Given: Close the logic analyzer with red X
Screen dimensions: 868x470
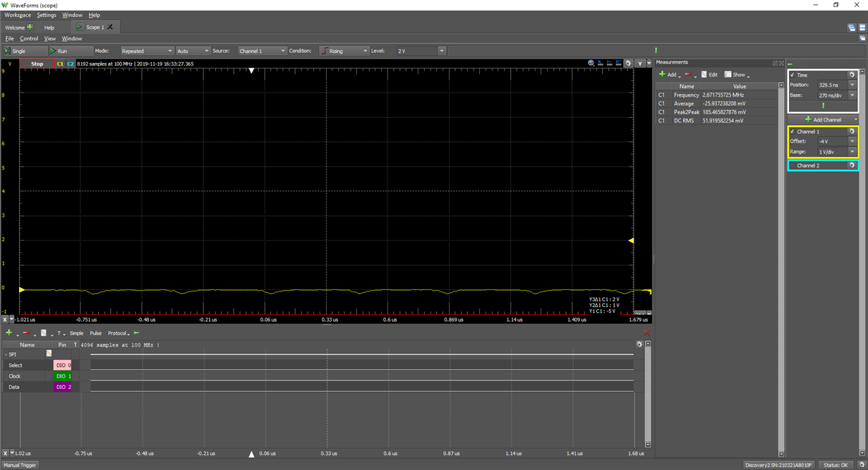Looking at the screenshot, I should click(x=646, y=333).
